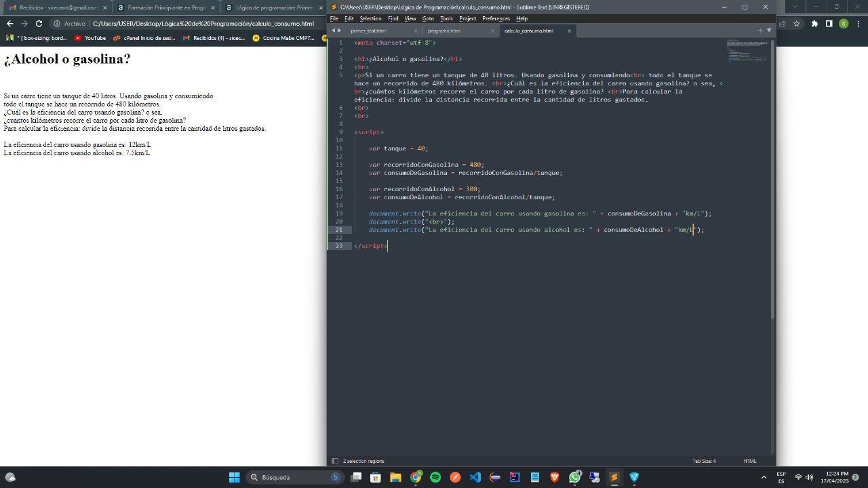Image resolution: width=868 pixels, height=488 pixels.
Task: Close the programa.html tab
Action: pos(492,30)
